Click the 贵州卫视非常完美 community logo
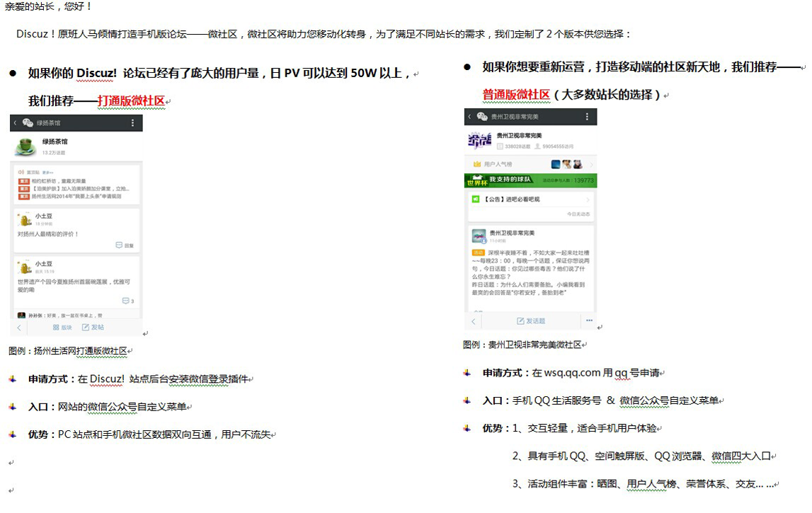 479,140
